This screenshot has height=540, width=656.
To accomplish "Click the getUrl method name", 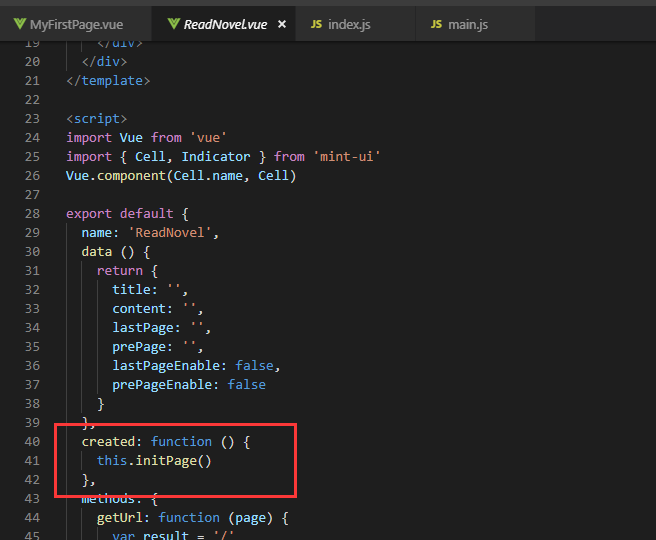I will [x=119, y=518].
